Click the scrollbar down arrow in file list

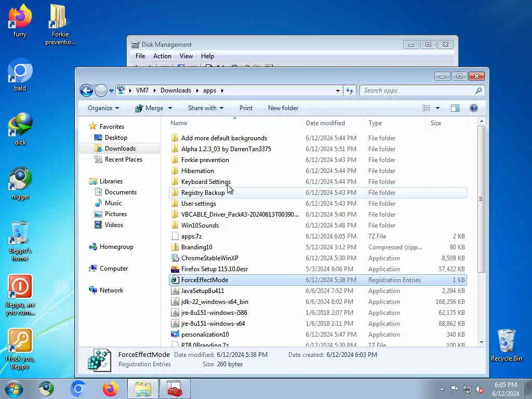(x=482, y=343)
